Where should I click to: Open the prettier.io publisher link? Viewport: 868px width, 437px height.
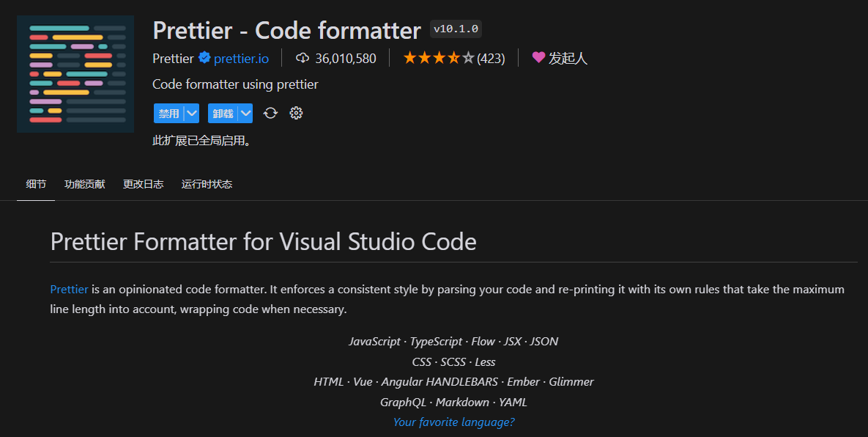coord(242,58)
